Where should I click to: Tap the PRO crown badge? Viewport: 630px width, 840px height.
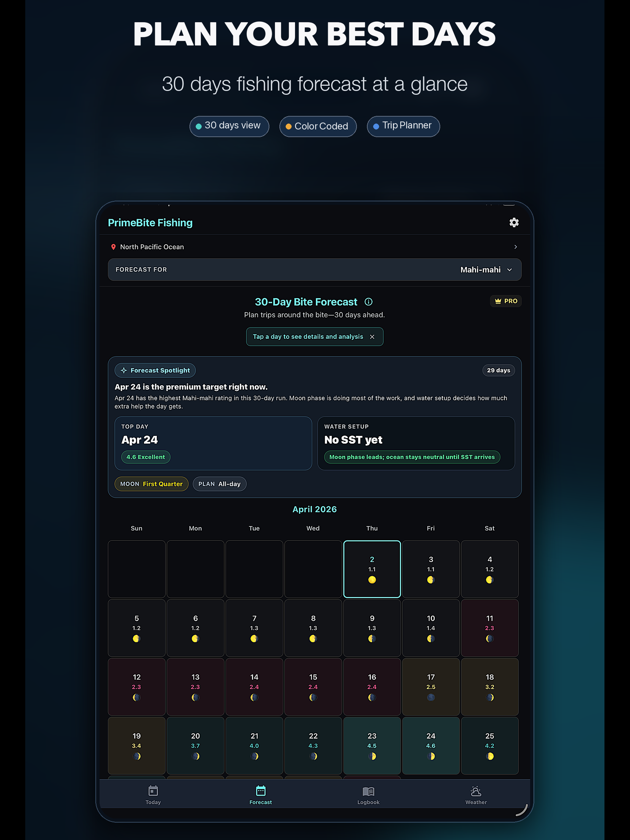[x=506, y=301]
